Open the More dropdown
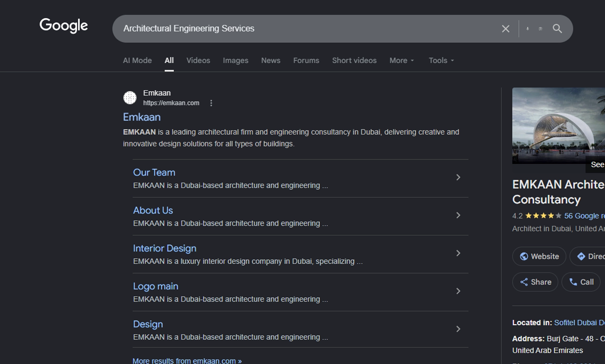Viewport: 605px width, 364px height. coord(402,60)
